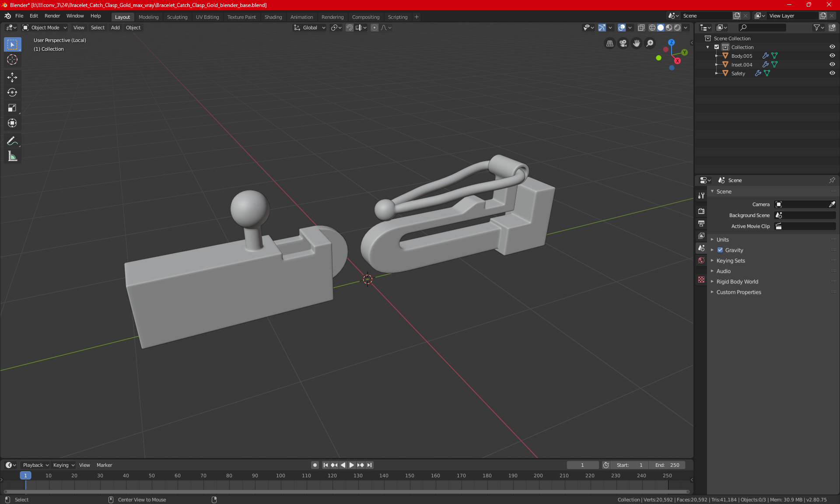
Task: Select the Transform tool
Action: point(12,123)
